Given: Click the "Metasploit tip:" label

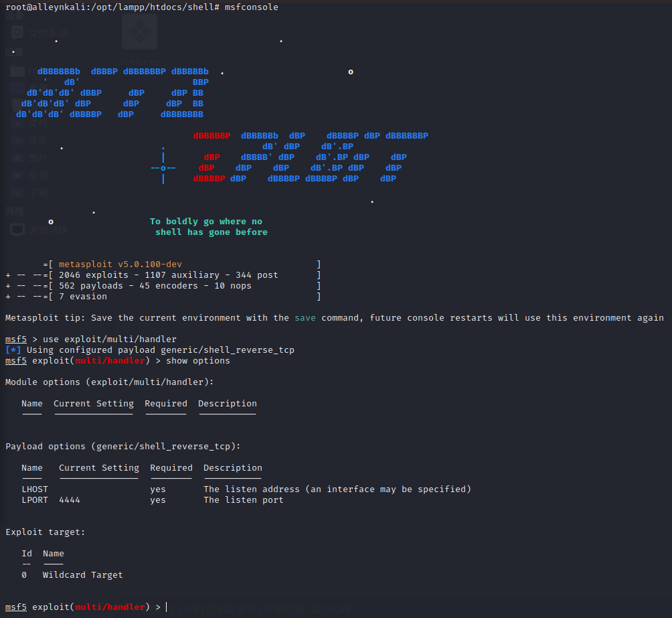Looking at the screenshot, I should 45,318.
